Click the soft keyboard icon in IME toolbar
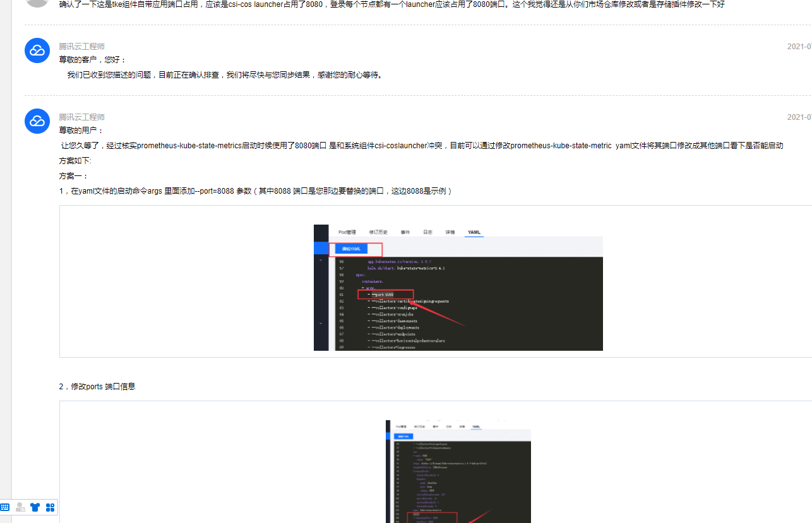Screen dimensions: 812x523 [5, 507]
